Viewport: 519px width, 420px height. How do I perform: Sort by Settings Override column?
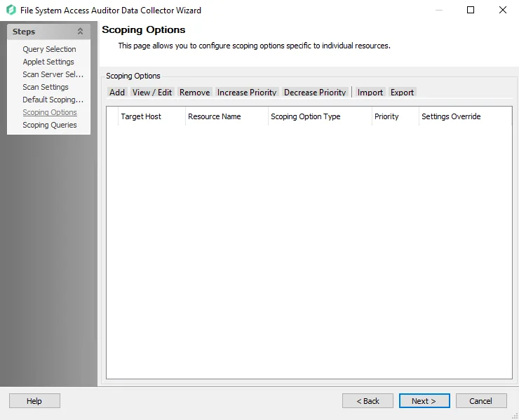click(x=465, y=116)
